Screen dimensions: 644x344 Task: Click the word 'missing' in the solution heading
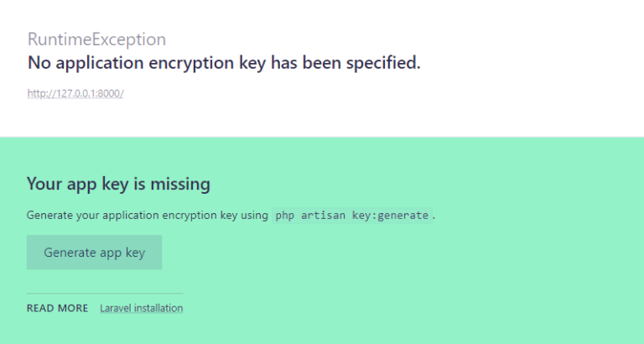[x=182, y=184]
